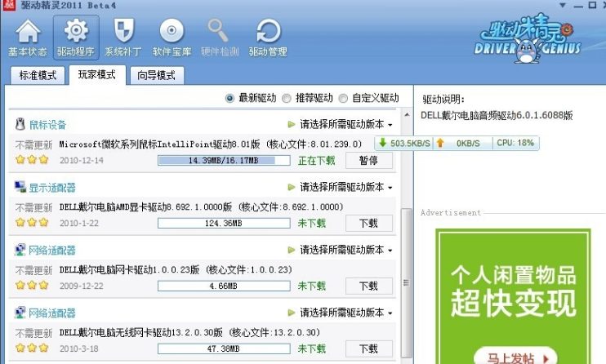Open driver version dropdown for wireless 网络适配器
This screenshot has width=606, height=364.
(341, 313)
